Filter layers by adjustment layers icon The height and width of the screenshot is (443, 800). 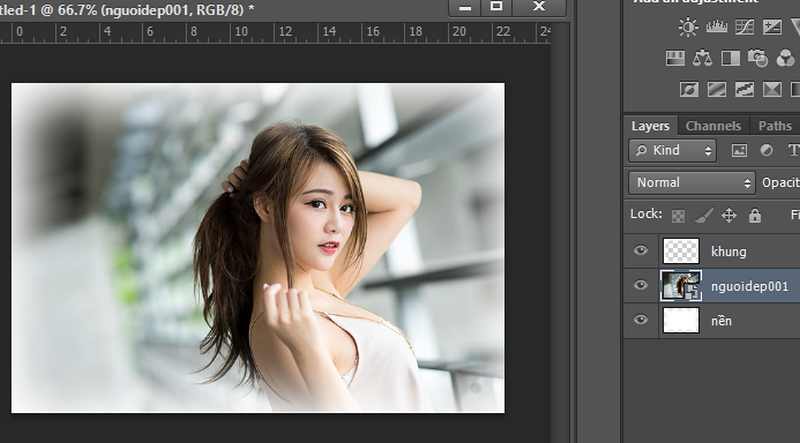click(766, 150)
